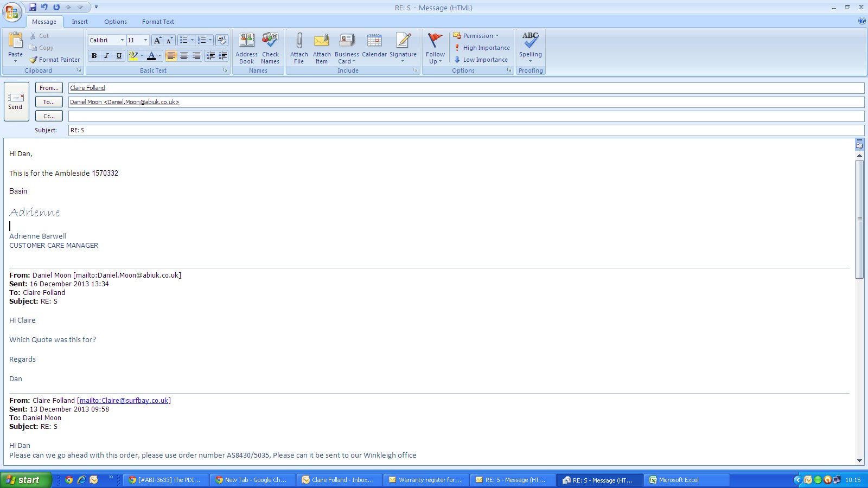The image size is (868, 488).
Task: Toggle Bold formatting
Action: (94, 56)
